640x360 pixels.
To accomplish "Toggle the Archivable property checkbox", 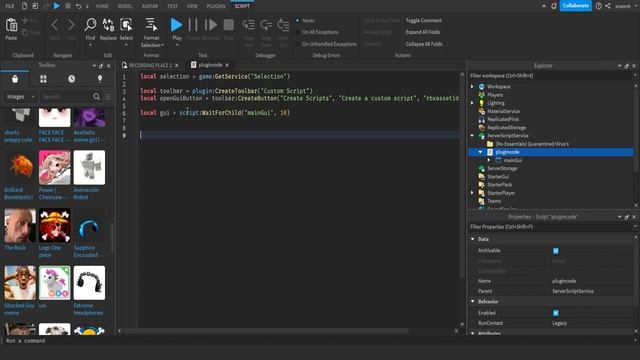I will pos(556,251).
